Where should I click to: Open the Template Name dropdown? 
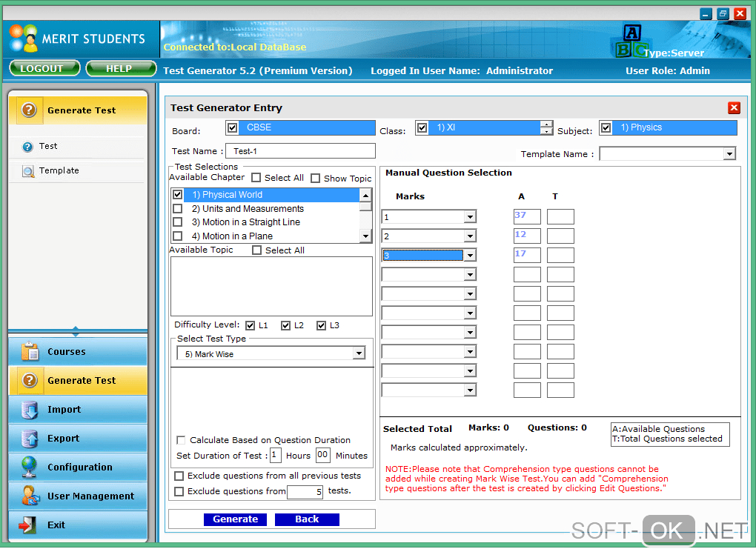coord(729,154)
